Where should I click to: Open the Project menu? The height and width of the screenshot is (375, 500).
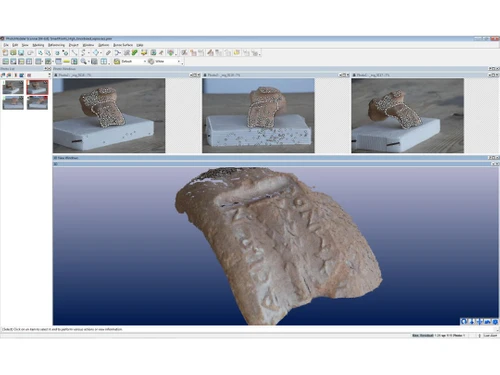[x=74, y=45]
